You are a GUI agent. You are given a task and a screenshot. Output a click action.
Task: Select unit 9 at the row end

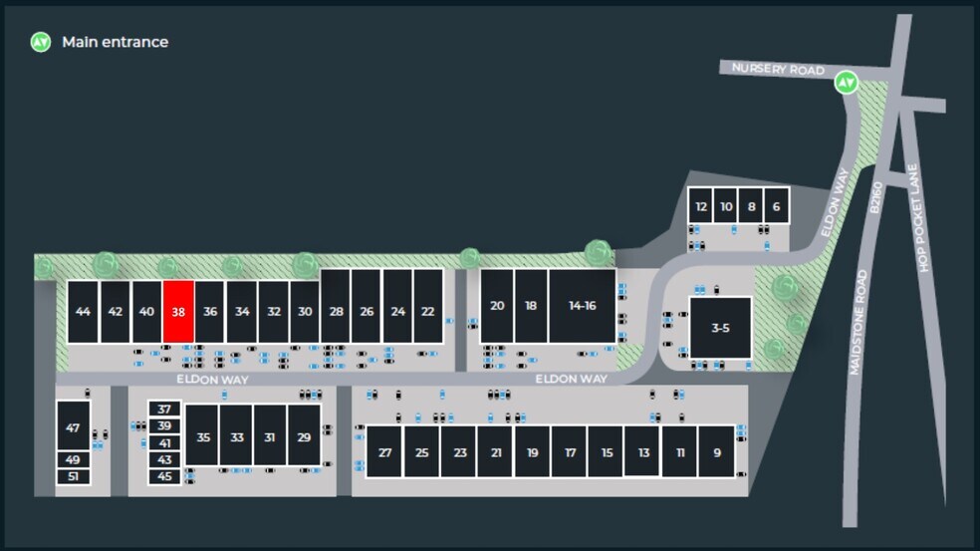[716, 452]
